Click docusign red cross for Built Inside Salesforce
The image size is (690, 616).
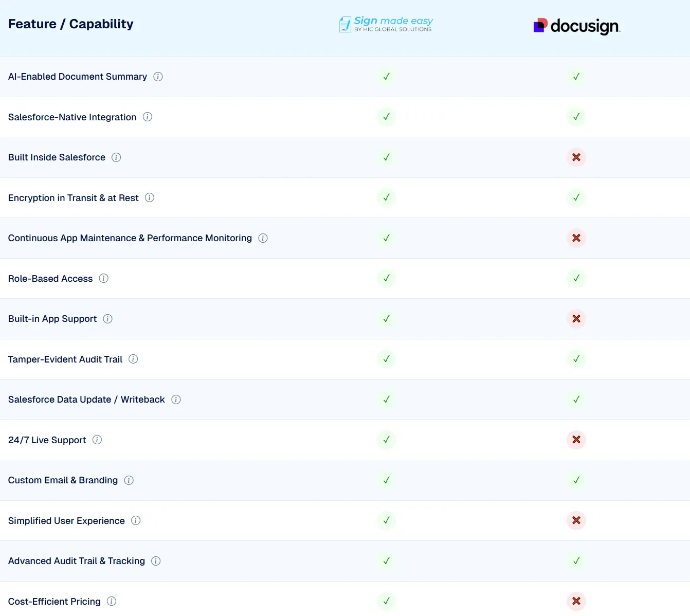point(576,157)
